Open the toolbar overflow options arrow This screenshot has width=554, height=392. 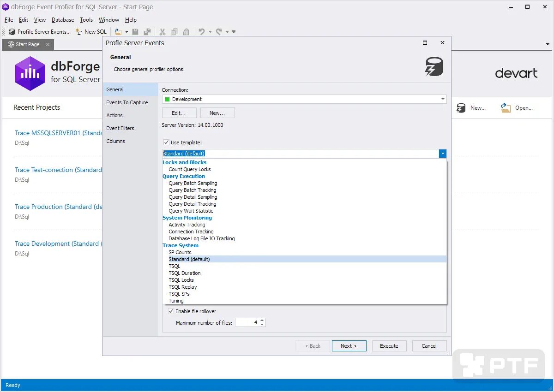tap(234, 32)
